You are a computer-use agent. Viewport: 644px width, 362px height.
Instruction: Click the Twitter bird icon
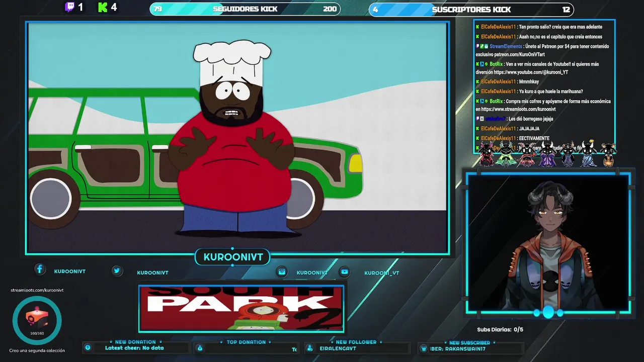tap(117, 270)
